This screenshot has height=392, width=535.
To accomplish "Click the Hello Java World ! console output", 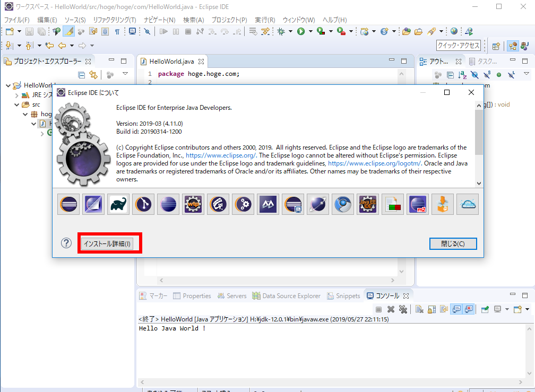I will (172, 328).
